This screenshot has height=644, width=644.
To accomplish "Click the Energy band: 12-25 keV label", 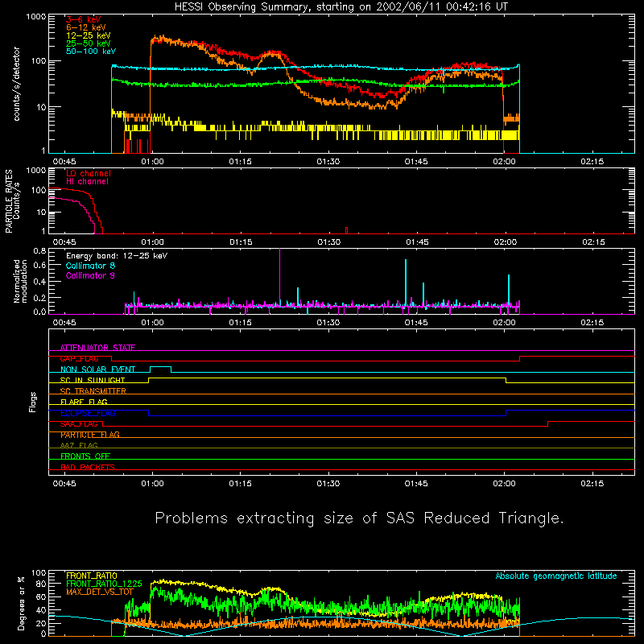I will pos(117,256).
